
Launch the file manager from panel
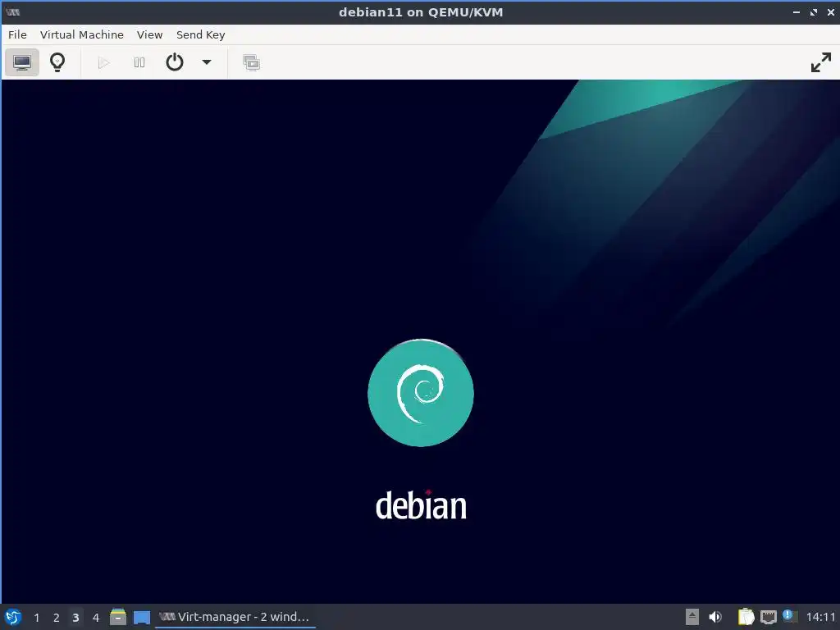pos(118,617)
